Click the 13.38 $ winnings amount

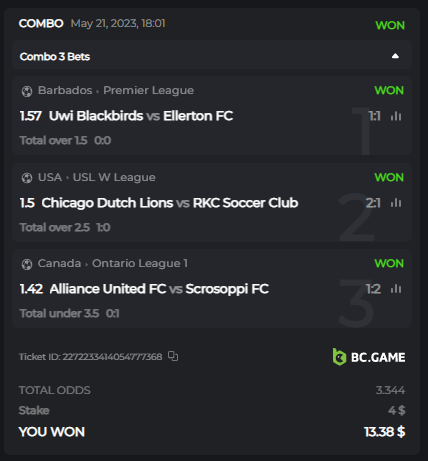384,432
